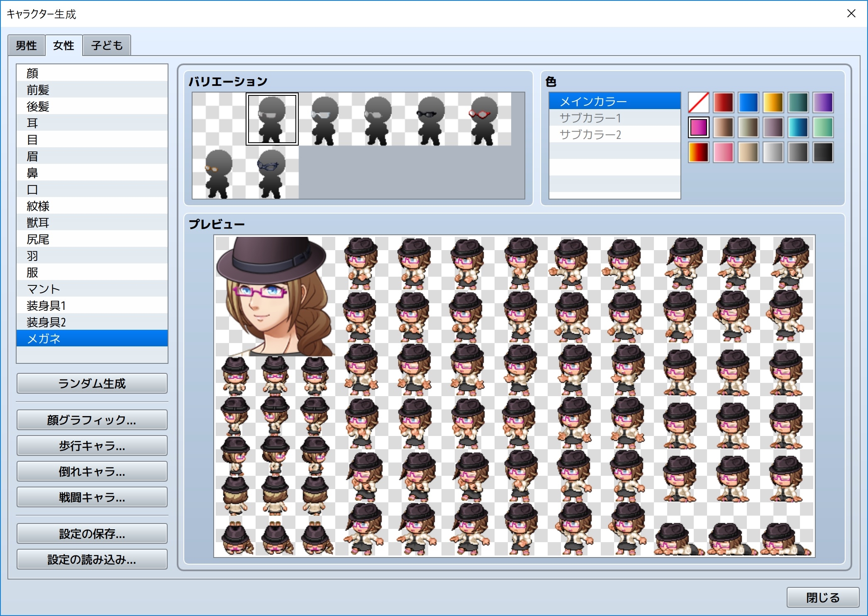The height and width of the screenshot is (616, 868).
Task: Pick the no-color slash swatch
Action: coord(698,102)
